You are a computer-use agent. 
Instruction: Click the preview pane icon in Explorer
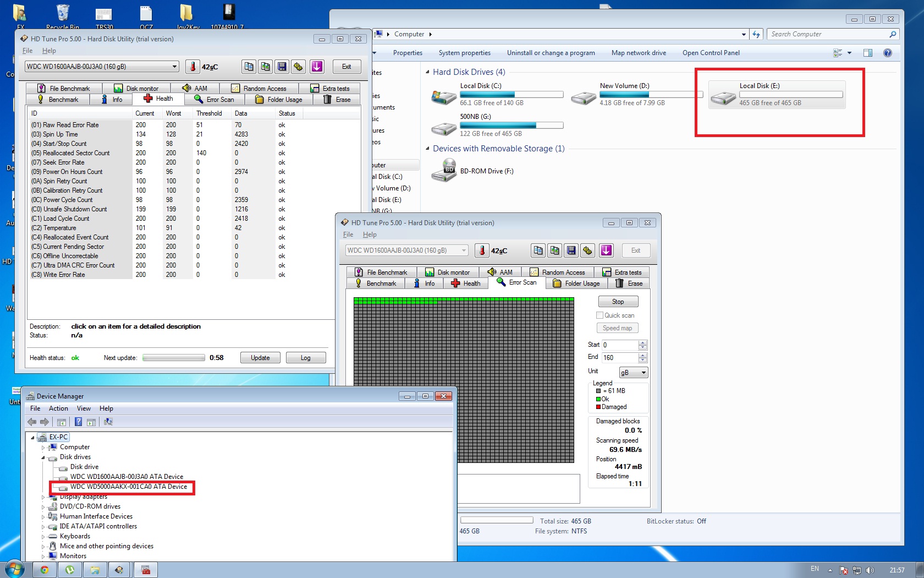pyautogui.click(x=868, y=53)
